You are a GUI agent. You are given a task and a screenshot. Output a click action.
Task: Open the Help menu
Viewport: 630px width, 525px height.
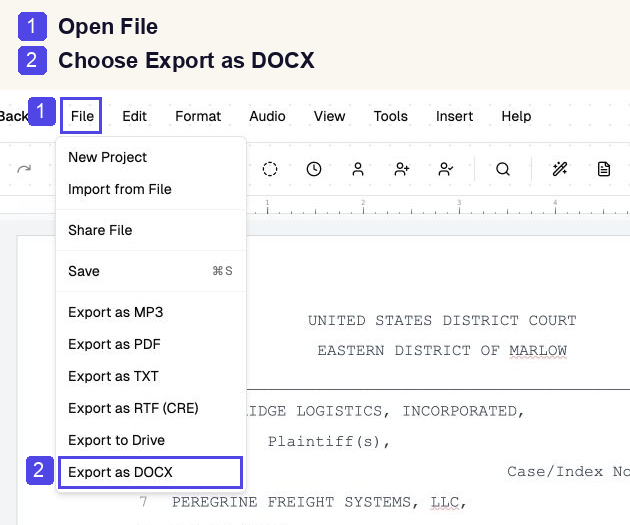(x=516, y=116)
